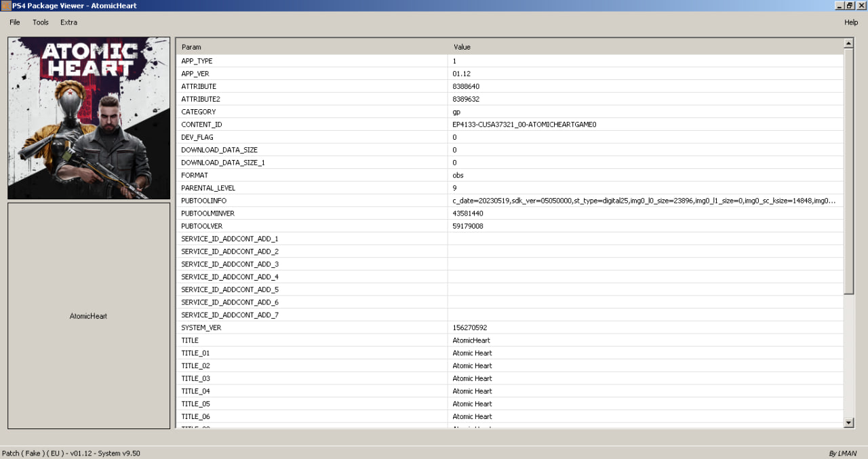This screenshot has width=868, height=459.
Task: Close the PS4 Package Viewer window
Action: pos(860,5)
